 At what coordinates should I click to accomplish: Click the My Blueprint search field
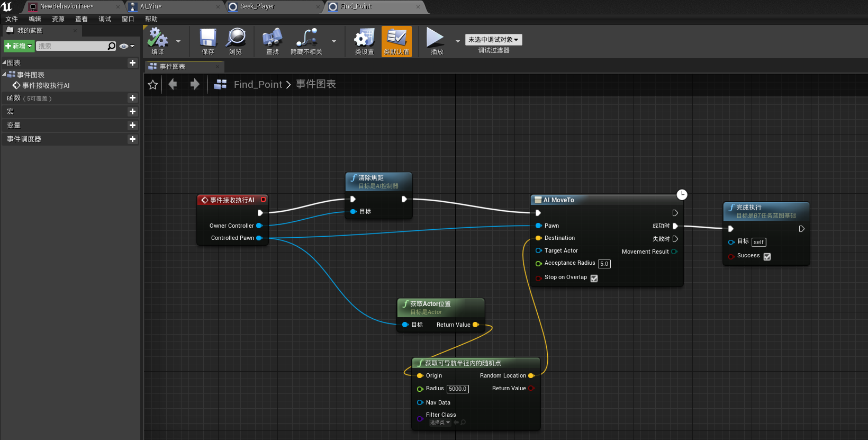point(71,46)
